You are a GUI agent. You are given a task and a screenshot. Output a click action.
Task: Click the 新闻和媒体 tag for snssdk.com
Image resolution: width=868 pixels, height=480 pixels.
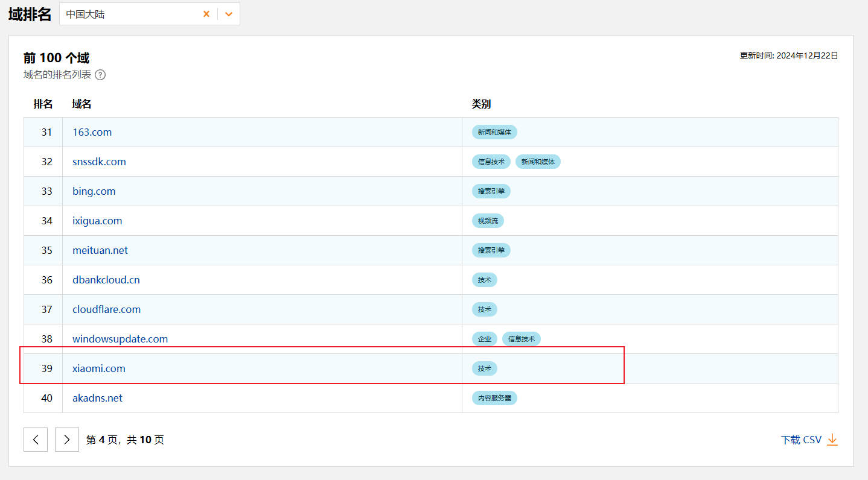(x=538, y=162)
